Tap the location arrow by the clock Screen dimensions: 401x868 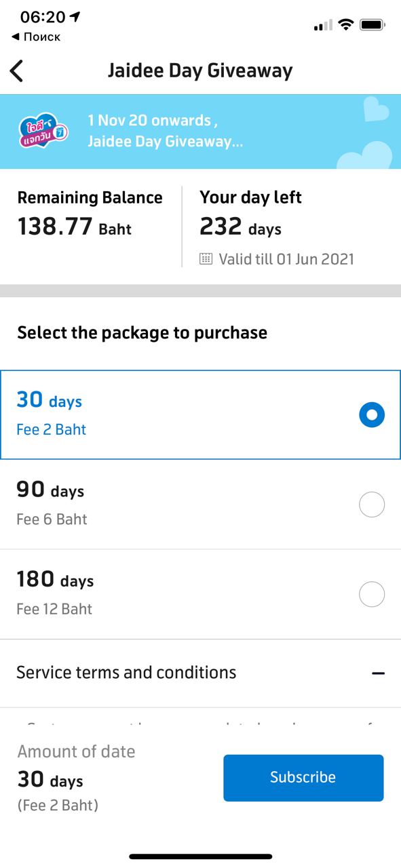[75, 16]
